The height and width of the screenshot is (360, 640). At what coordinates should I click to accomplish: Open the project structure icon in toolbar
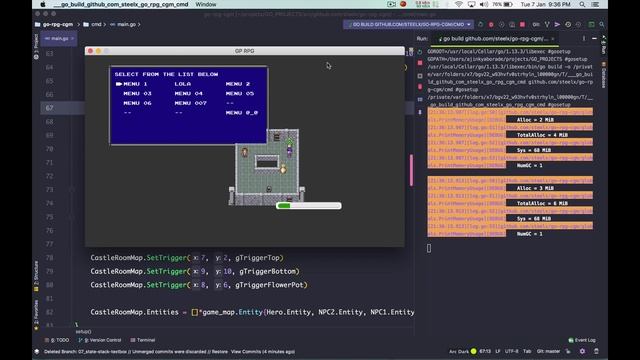(591, 24)
